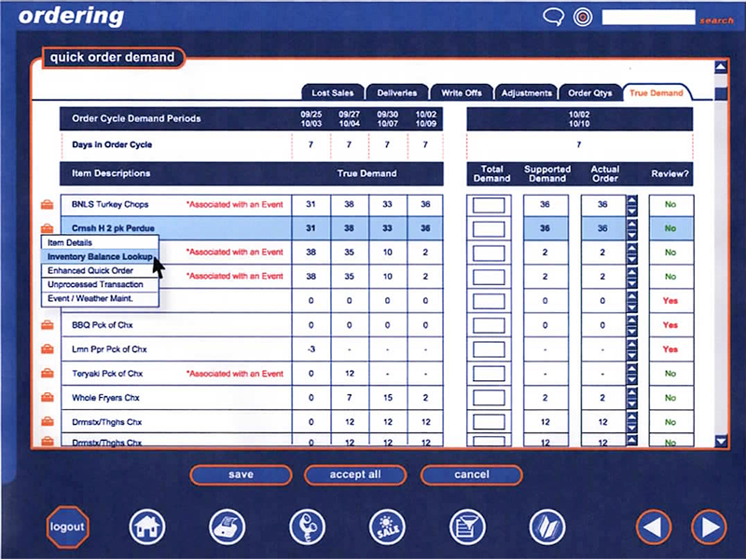This screenshot has height=560, width=746.
Task: Click the search link
Action: point(716,20)
